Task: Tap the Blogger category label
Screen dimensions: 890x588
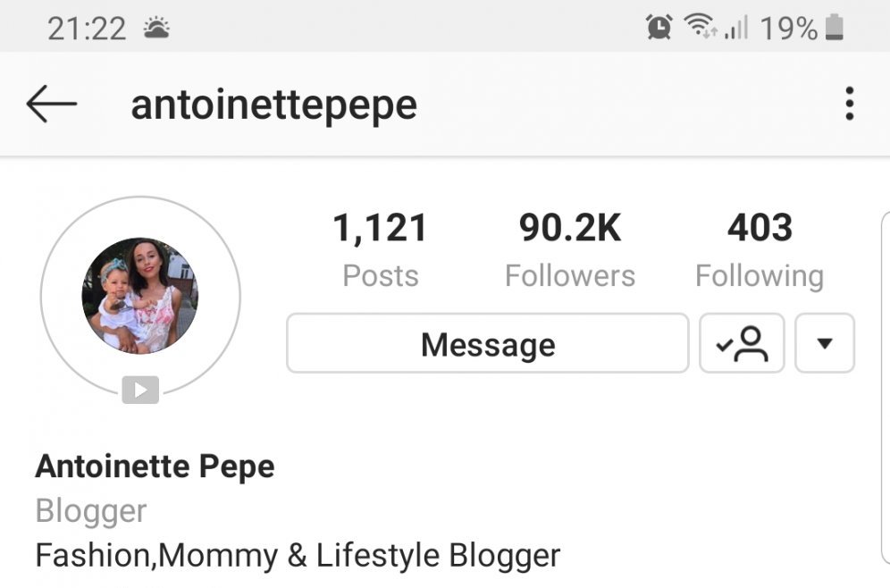Action: click(x=91, y=510)
